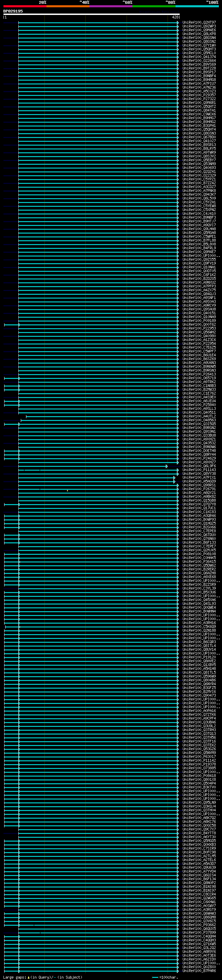This screenshot has height=980, width=222.
Task: Select hit label UniRef100_Q43532
Action: coord(199,443)
